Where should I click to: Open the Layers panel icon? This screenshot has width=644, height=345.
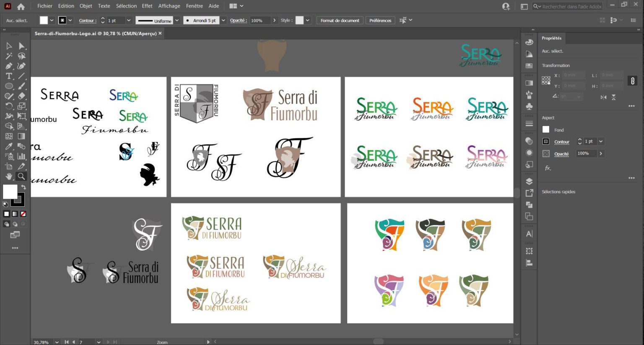pos(529,182)
